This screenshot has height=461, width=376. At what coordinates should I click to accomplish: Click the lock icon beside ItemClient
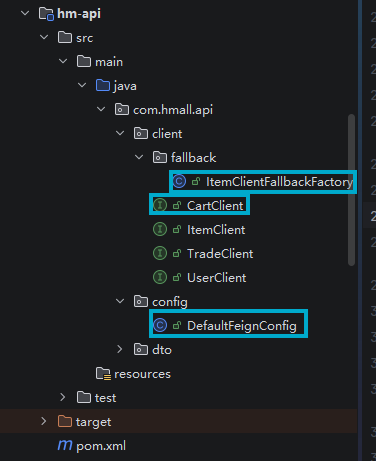177,229
